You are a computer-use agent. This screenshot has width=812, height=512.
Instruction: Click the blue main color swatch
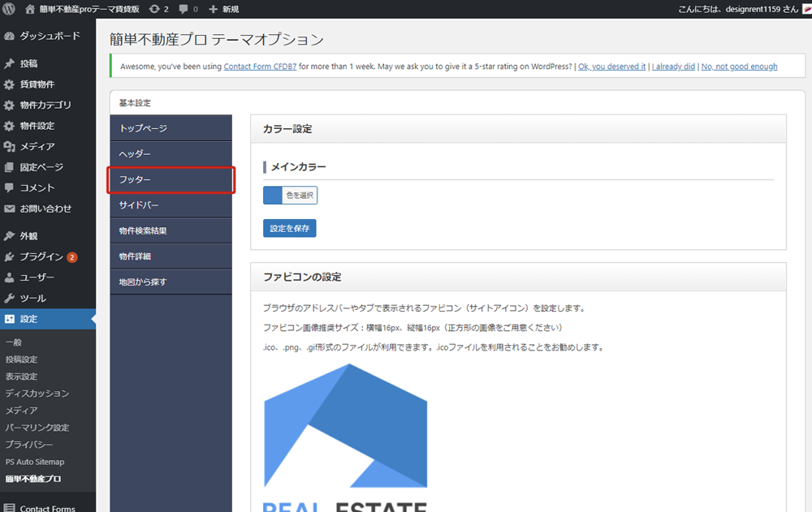[272, 196]
